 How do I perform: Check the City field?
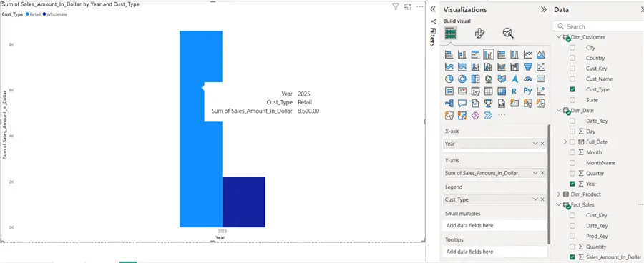coord(572,48)
